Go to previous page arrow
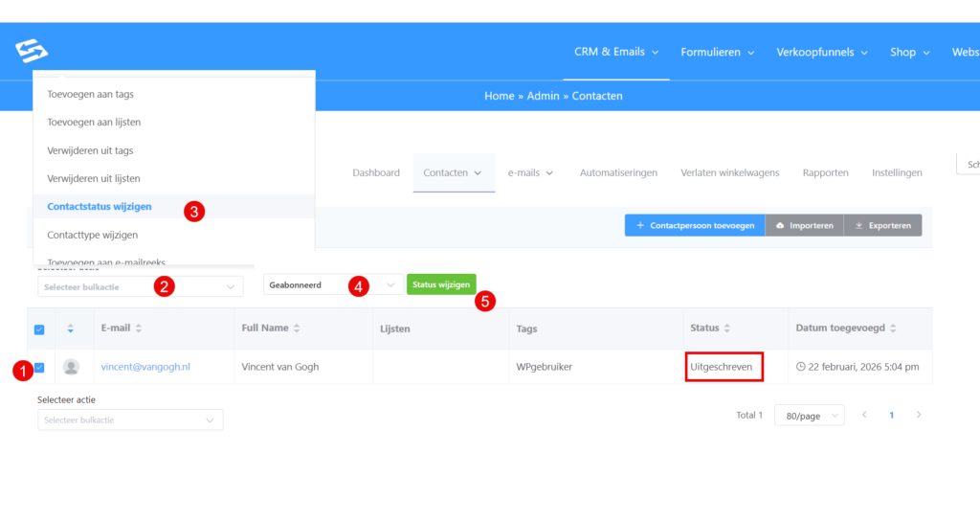This screenshot has height=521, width=980. pyautogui.click(x=865, y=415)
